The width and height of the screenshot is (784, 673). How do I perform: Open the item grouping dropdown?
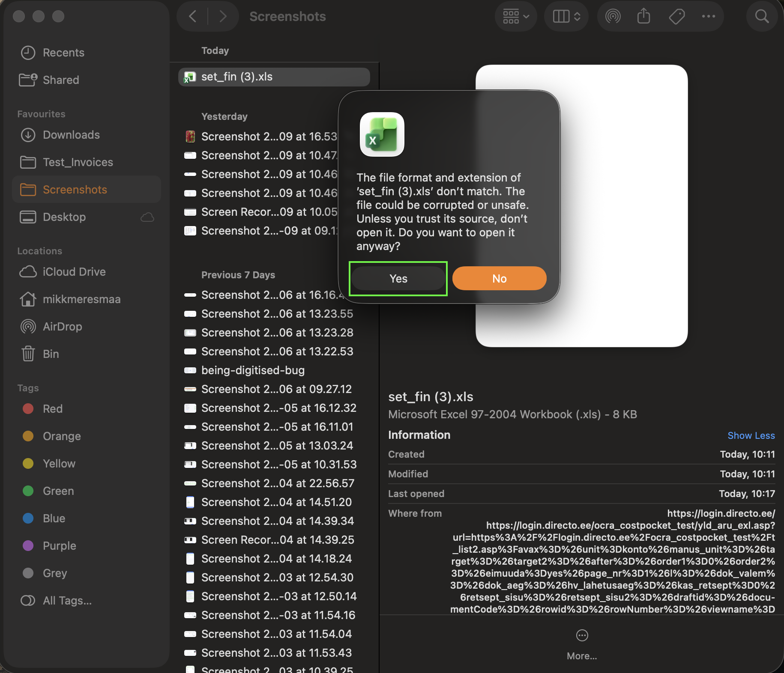(516, 17)
